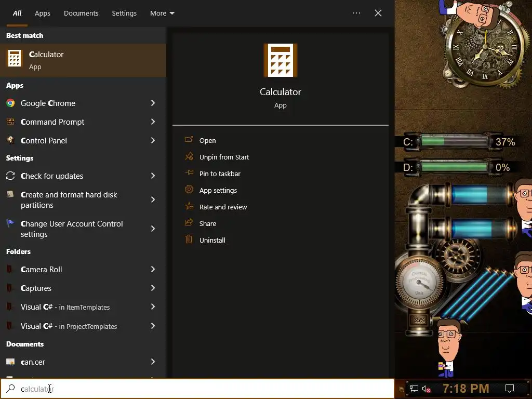Click the large Calculator icon in preview pane

[280, 60]
